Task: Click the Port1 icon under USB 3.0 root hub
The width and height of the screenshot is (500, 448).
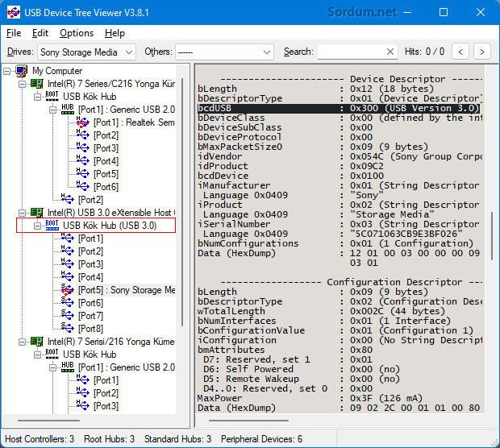Action: 68,239
